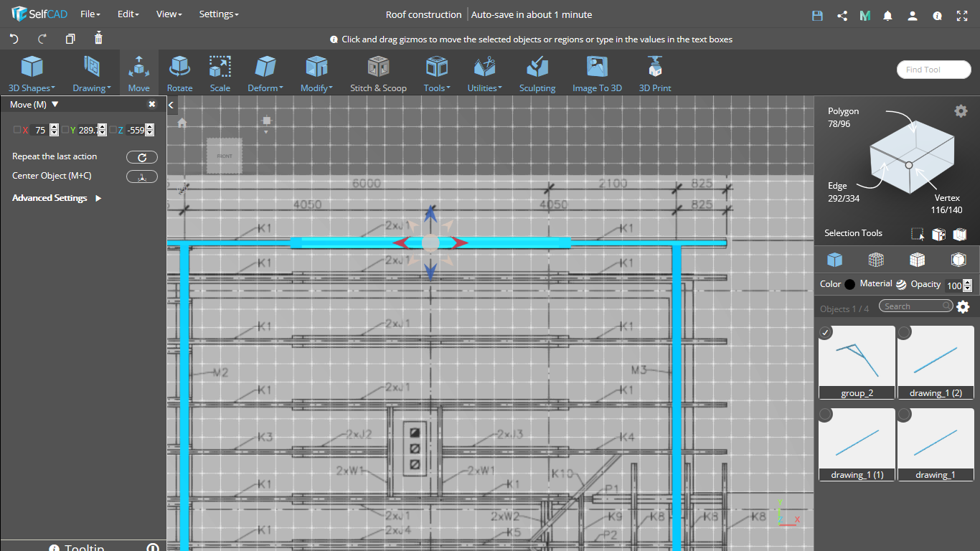Click the FRONT view cube face
980x551 pixels.
(225, 156)
